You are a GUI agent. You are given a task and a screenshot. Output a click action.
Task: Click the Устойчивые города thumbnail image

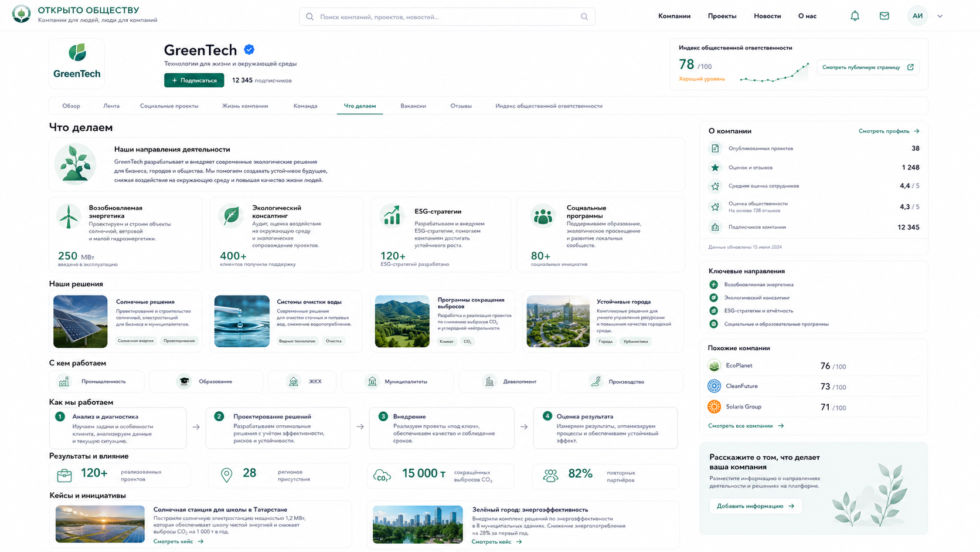click(558, 321)
